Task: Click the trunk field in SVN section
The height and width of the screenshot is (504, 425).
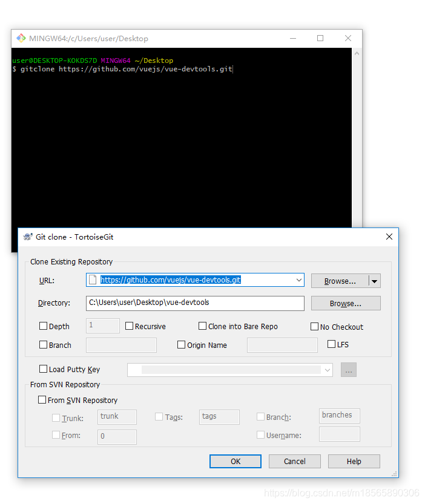Action: click(117, 417)
